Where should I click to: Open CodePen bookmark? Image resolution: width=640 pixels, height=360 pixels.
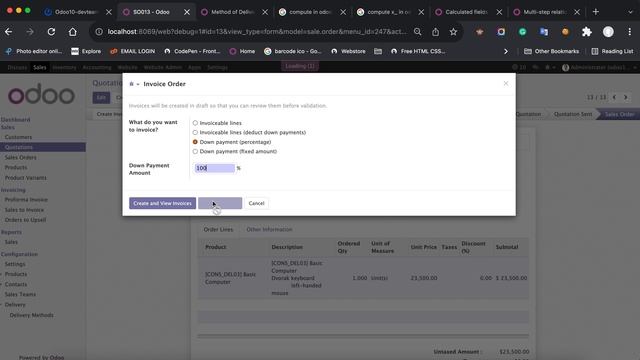[192, 51]
